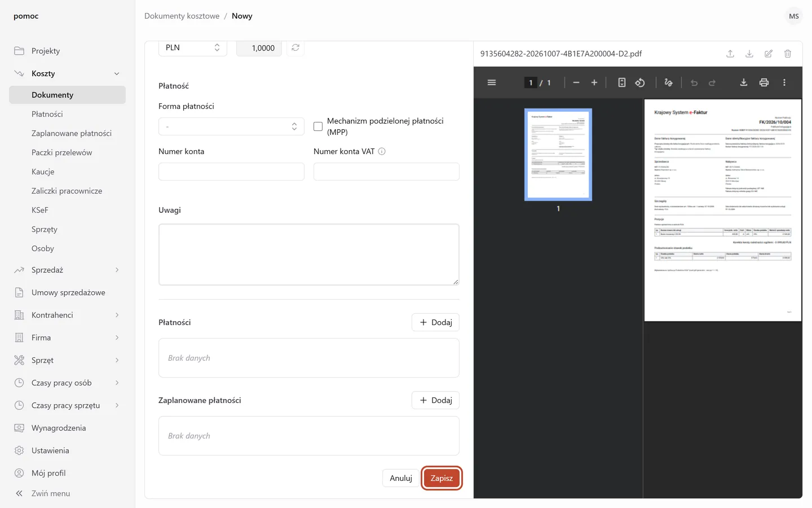Open the MS user avatar menu
The width and height of the screenshot is (812, 508).
click(794, 16)
